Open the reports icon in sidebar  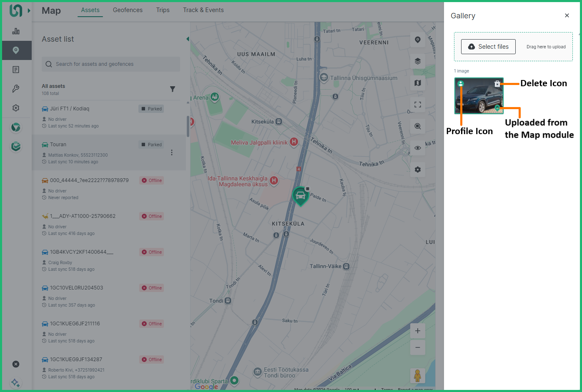click(16, 70)
